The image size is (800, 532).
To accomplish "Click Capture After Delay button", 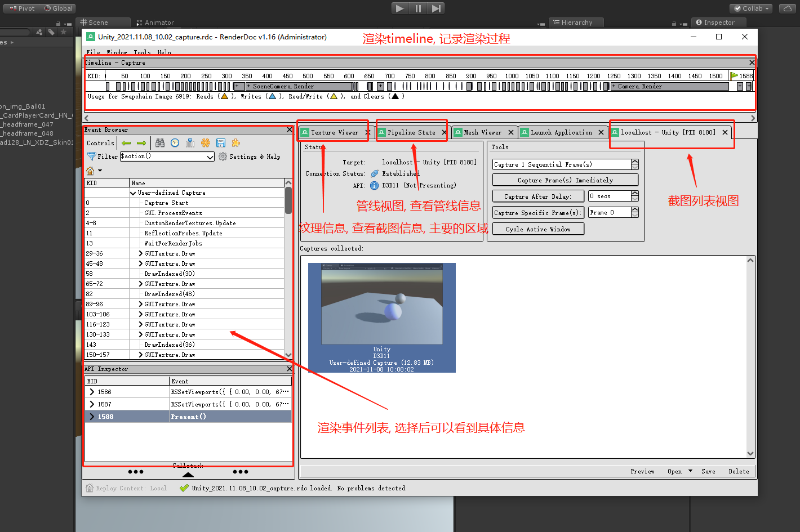I will tap(537, 196).
